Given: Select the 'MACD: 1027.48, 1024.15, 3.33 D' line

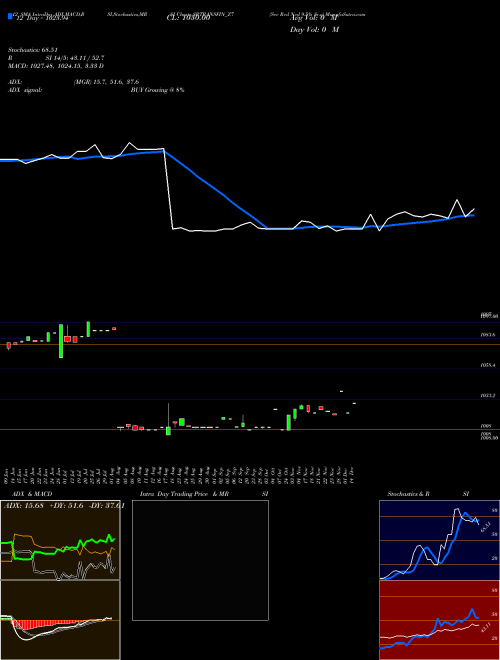Looking at the screenshot, I should tap(56, 66).
